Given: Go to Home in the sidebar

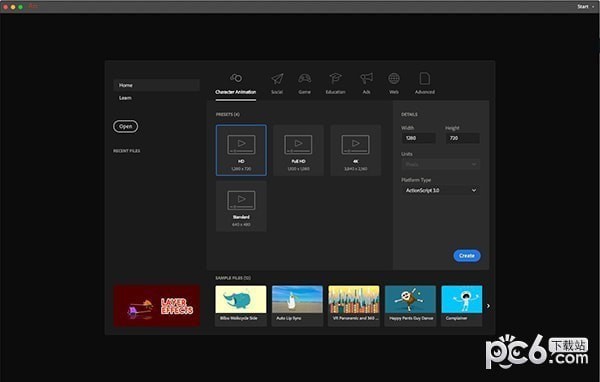Looking at the screenshot, I should tap(157, 85).
